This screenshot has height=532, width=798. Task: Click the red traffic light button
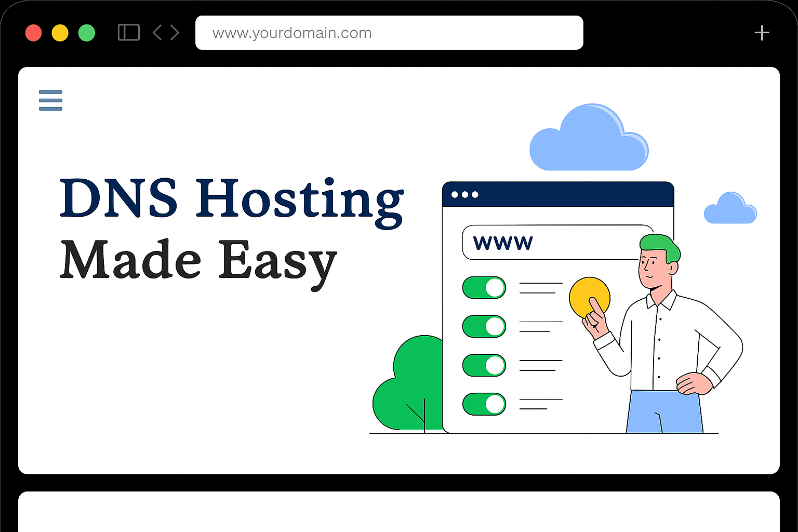click(x=34, y=32)
